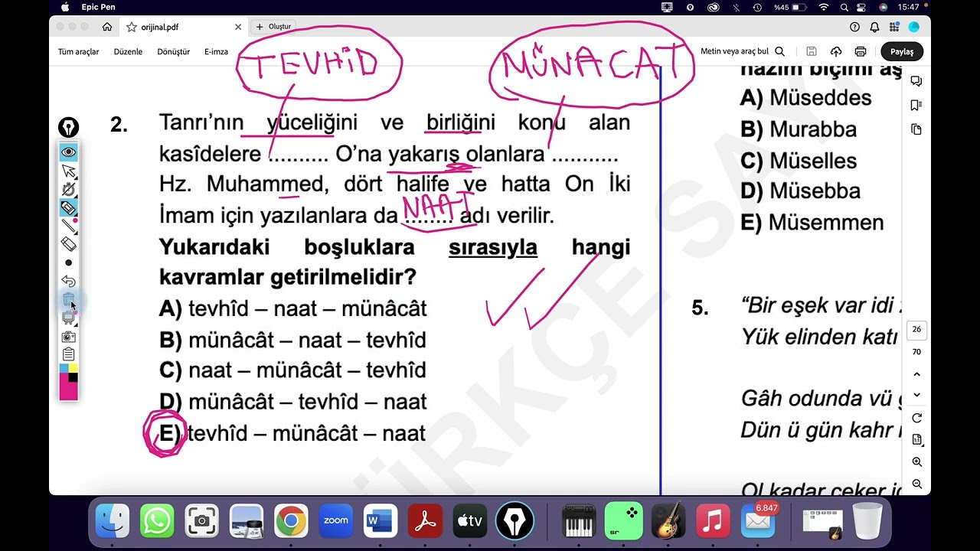Open Acrobat help question mark icon
980x551 pixels.
(855, 27)
